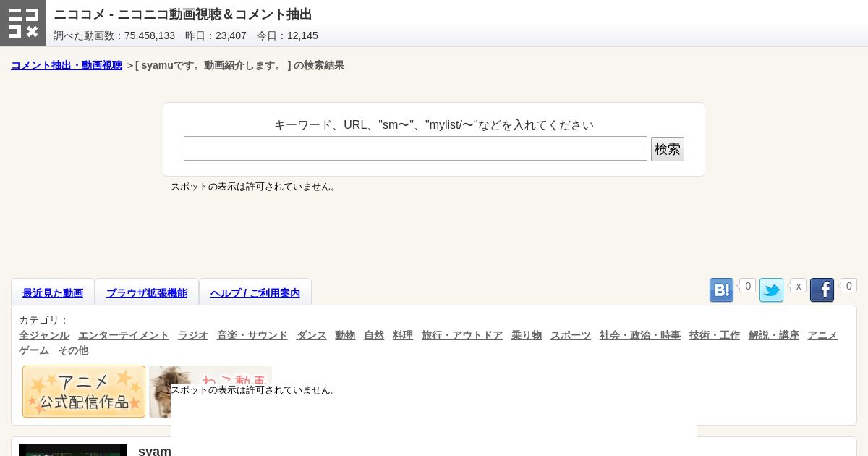This screenshot has height=456, width=868.
Task: Click カテゴリ： label
Action: click(43, 320)
